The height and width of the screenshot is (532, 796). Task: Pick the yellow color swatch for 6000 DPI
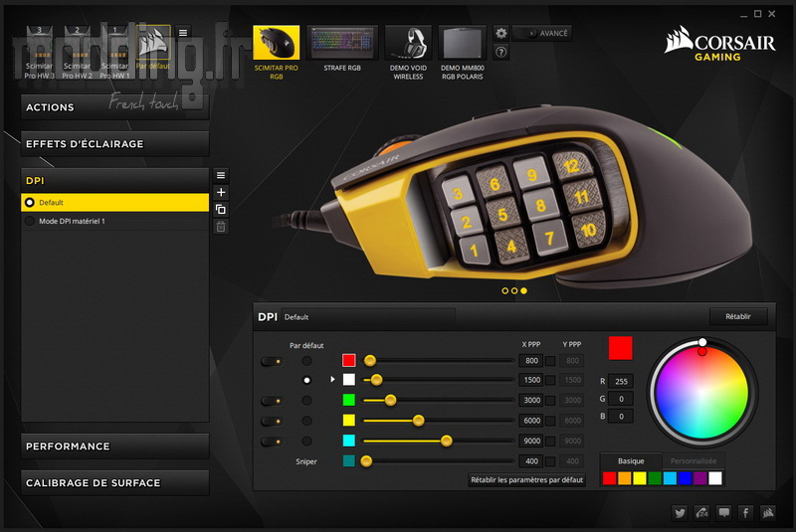click(349, 420)
